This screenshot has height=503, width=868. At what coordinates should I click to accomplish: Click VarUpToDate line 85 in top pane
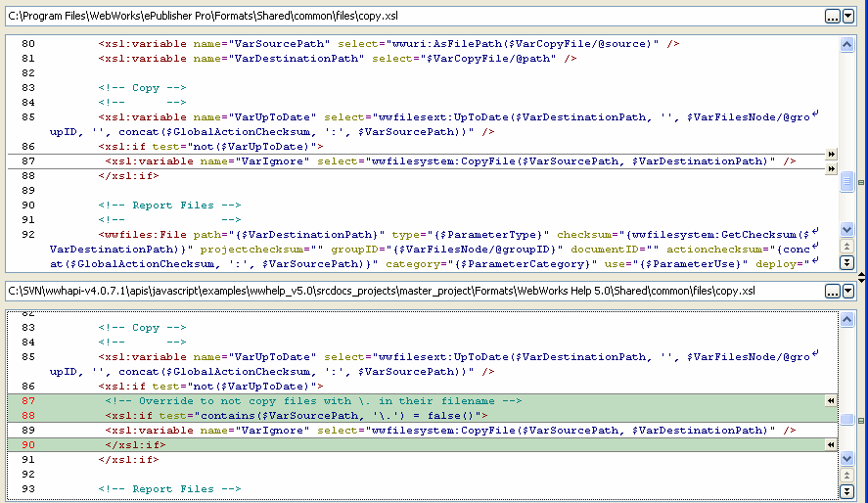point(434,124)
